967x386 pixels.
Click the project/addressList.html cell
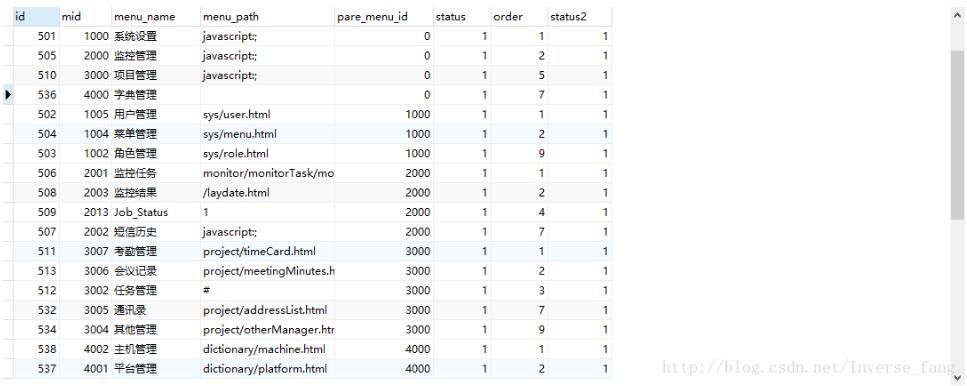(268, 310)
